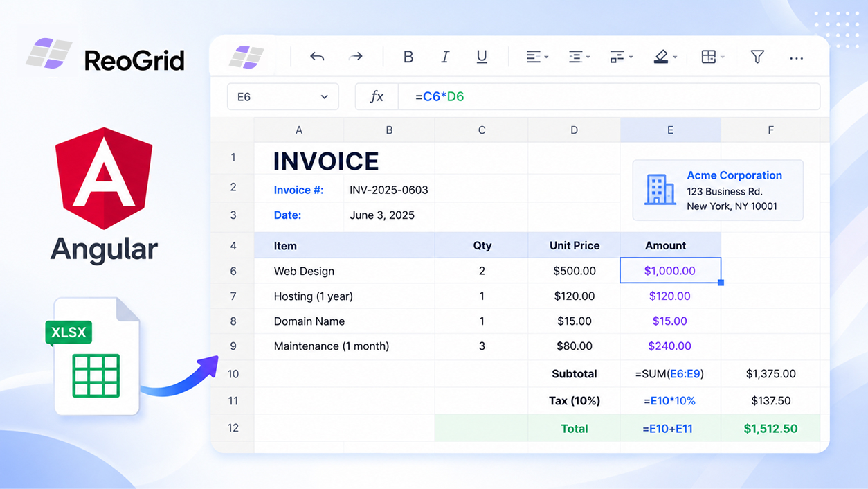This screenshot has height=489, width=868.
Task: Open the fill color picker
Action: pos(665,57)
